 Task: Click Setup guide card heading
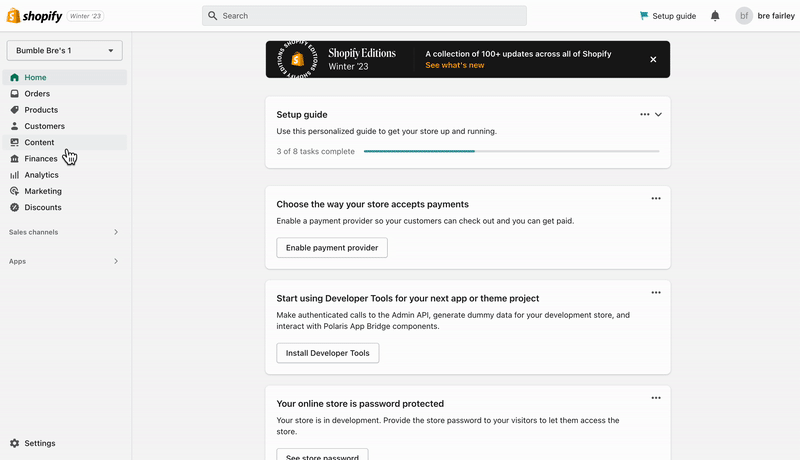tap(302, 115)
